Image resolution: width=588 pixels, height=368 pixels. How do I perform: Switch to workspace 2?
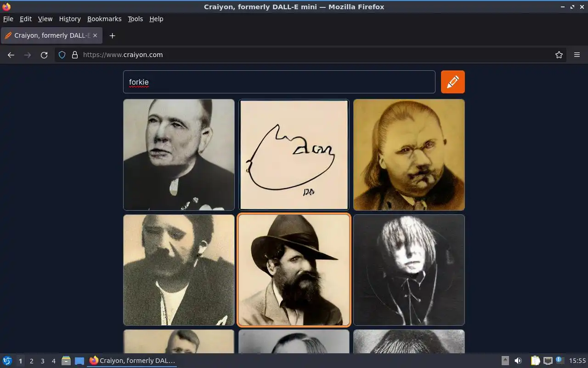coord(31,361)
